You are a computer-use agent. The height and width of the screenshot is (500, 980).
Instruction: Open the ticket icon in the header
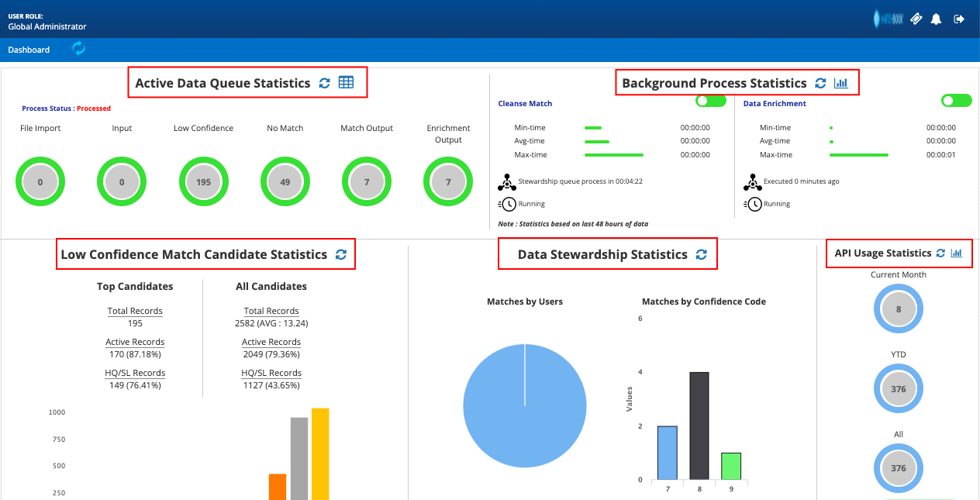pyautogui.click(x=916, y=19)
